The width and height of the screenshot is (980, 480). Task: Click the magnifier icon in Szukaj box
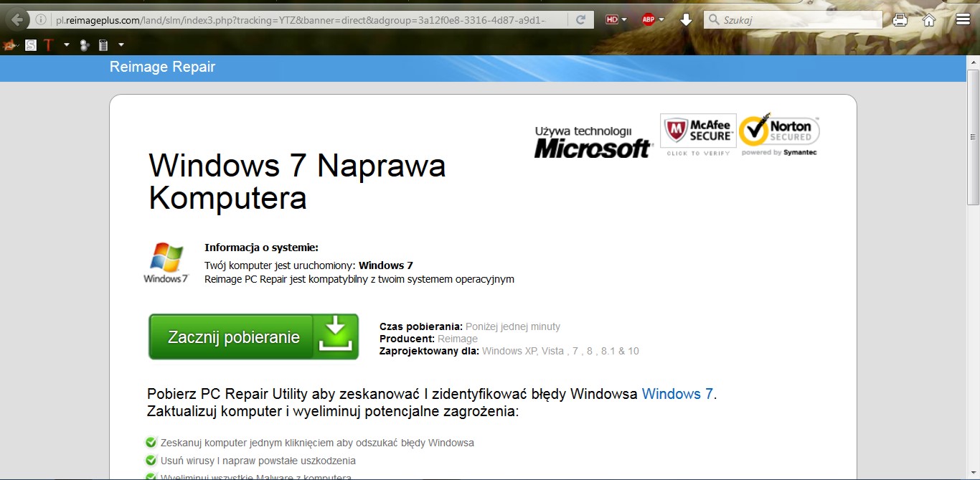tap(713, 20)
